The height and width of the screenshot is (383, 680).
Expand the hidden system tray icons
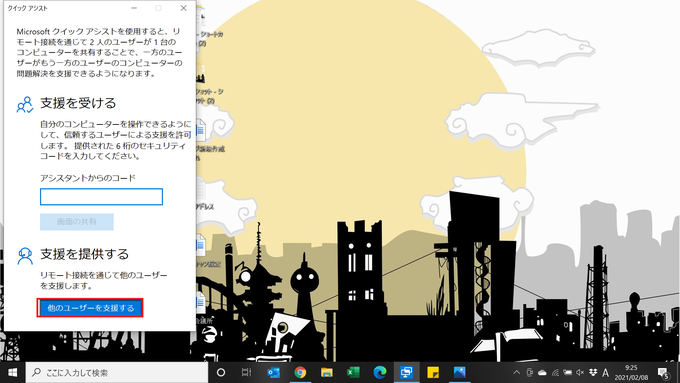tap(517, 372)
